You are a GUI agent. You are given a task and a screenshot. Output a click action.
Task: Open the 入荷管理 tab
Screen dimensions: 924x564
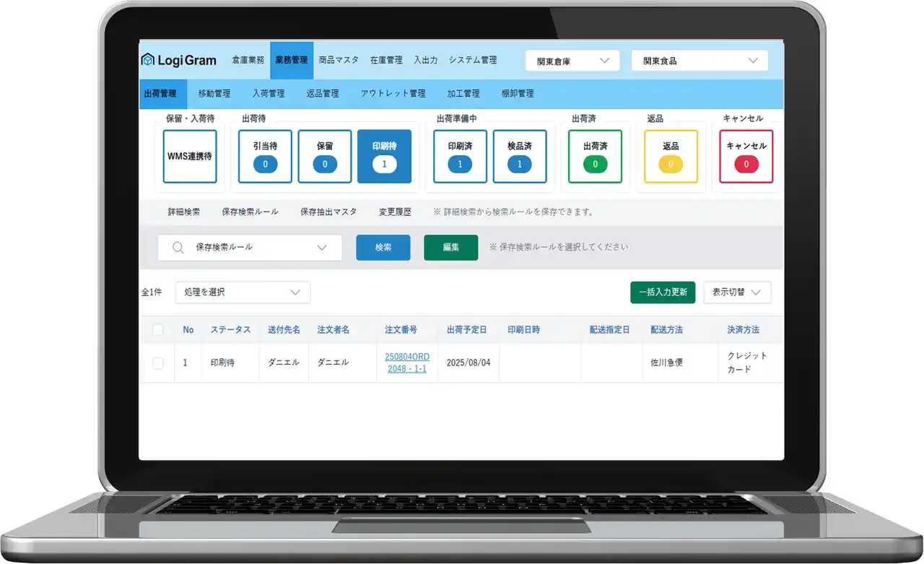coord(269,94)
